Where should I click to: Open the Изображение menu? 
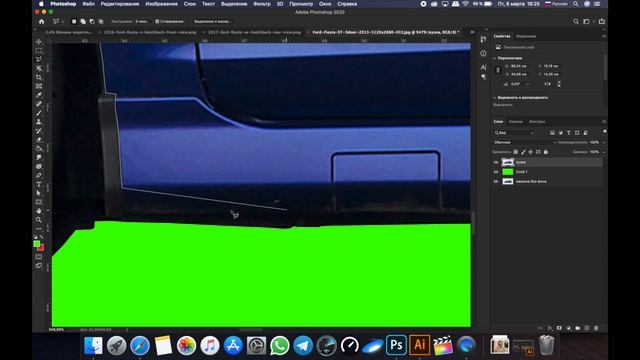162,4
